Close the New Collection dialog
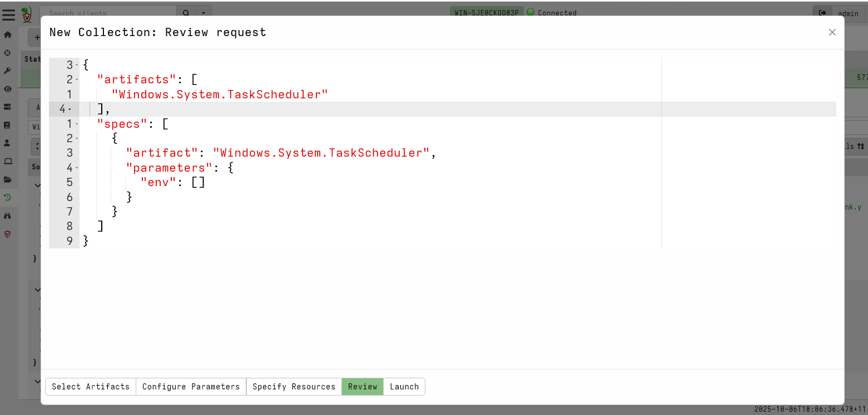The width and height of the screenshot is (868, 415). (x=832, y=32)
